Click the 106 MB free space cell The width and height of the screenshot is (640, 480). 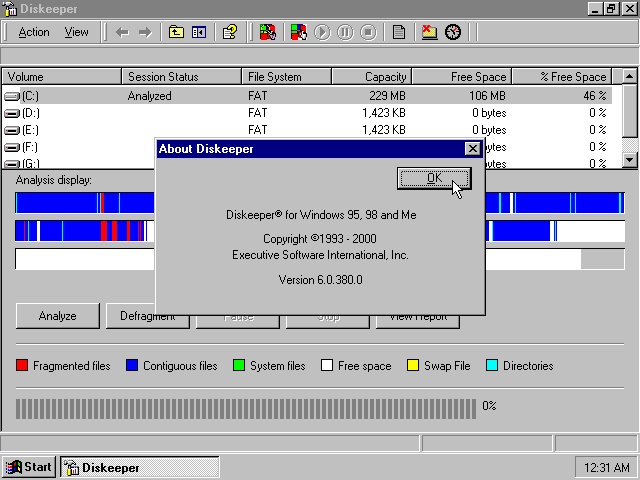tap(487, 96)
